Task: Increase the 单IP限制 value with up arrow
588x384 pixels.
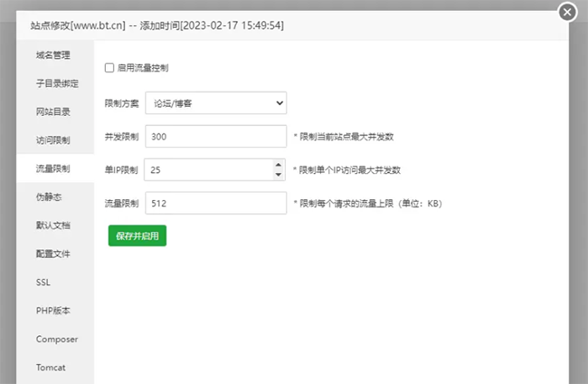Action: [x=278, y=165]
